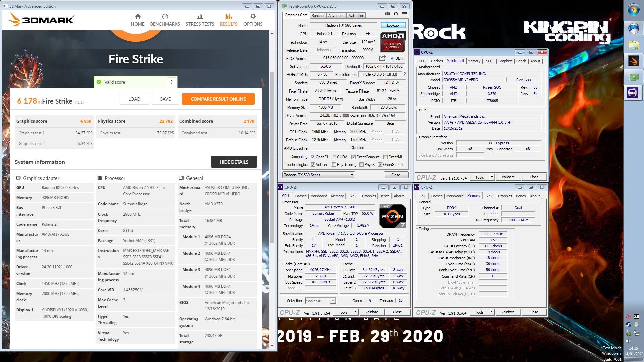This screenshot has width=644, height=362.
Task: Click the Bus Interface question mark in GPU-Z
Action: pyautogui.click(x=405, y=74)
